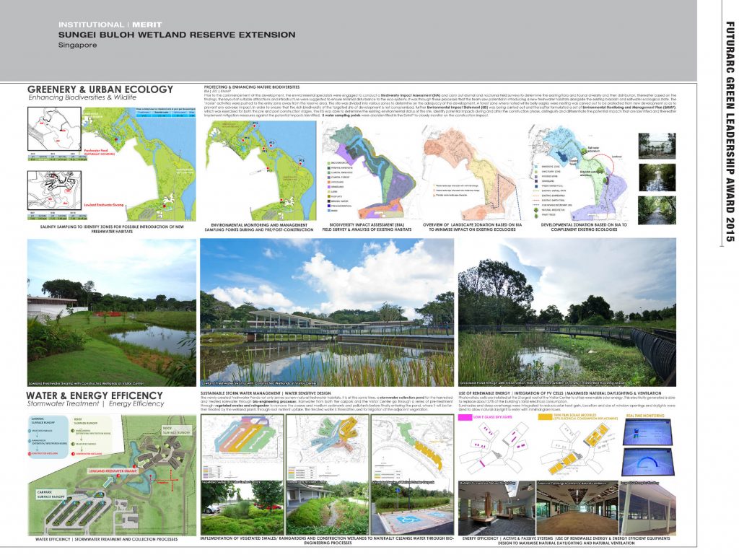Click the yellow 'THIN FILM SOLAR MODULES' legend swatch

click(x=546, y=417)
